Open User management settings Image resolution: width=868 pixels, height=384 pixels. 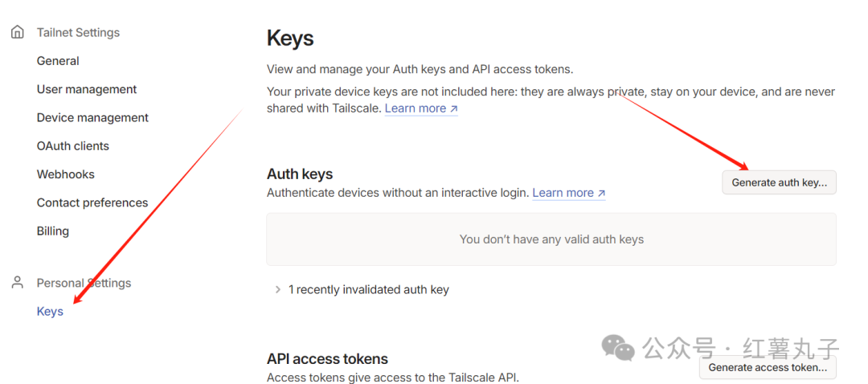coord(87,89)
